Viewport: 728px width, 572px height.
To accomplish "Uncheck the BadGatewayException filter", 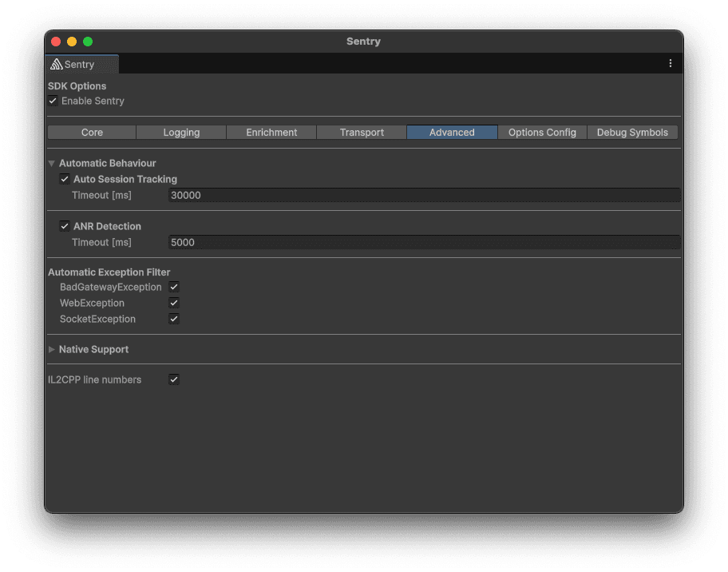I will pyautogui.click(x=174, y=287).
